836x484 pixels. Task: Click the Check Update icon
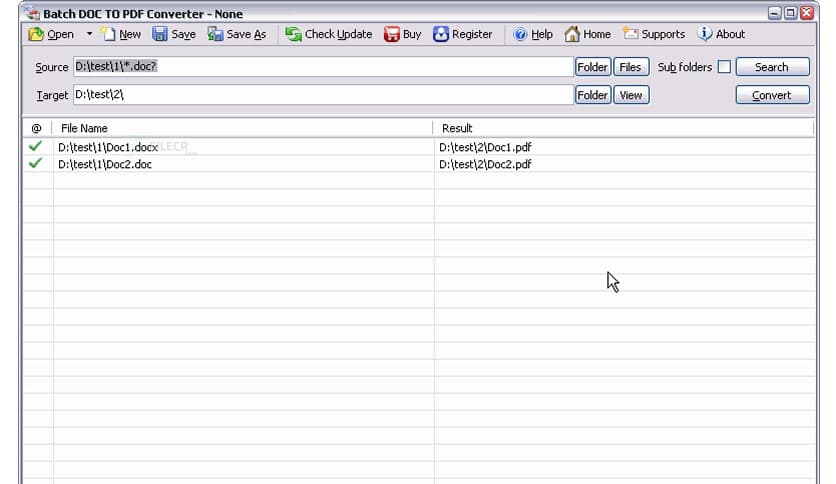(293, 34)
